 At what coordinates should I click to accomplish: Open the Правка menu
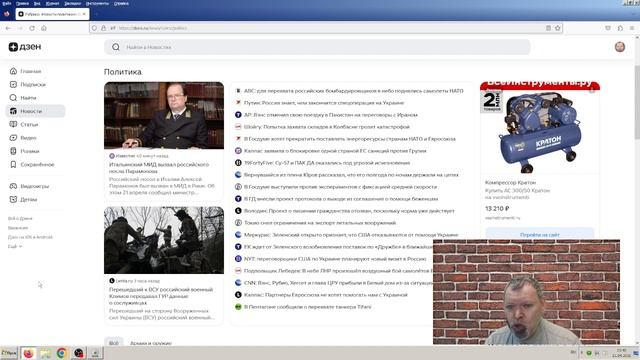pos(22,3)
